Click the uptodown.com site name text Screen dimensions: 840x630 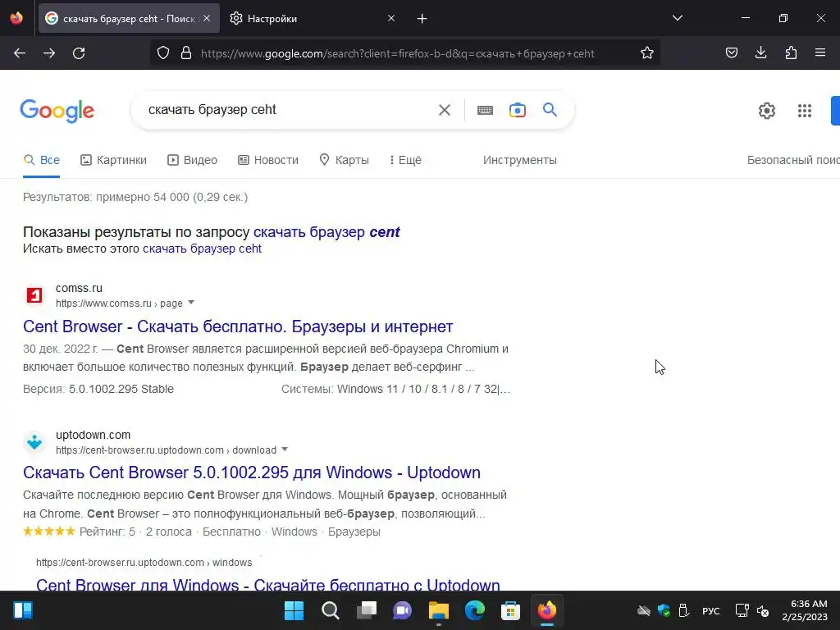pyautogui.click(x=94, y=435)
